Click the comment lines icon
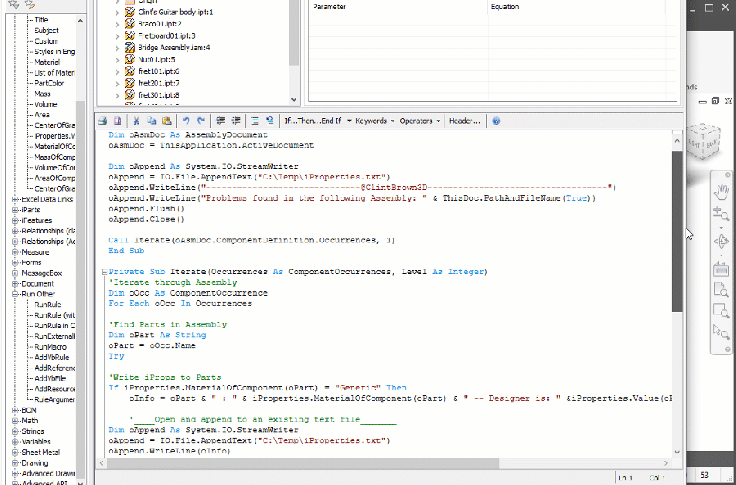 256,120
